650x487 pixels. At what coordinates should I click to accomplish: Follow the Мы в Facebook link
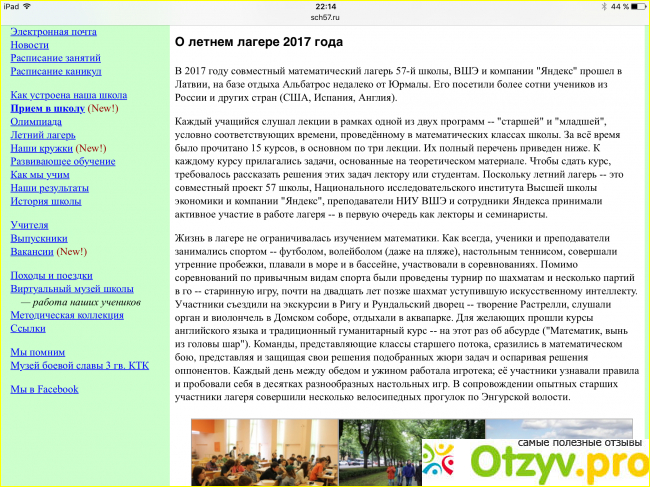[x=43, y=389]
